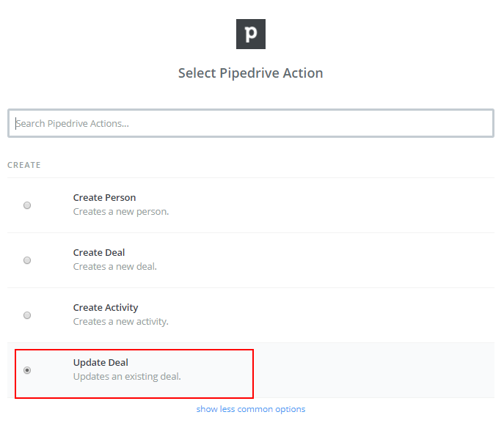Click the 'Select Pipedrive Action' heading
The image size is (504, 423).
[251, 73]
